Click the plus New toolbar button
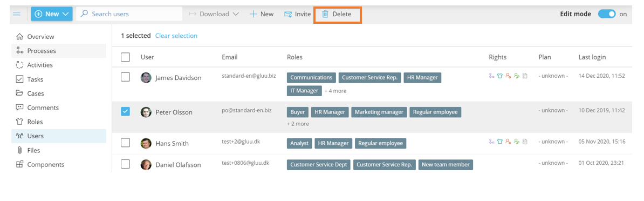The image size is (644, 201). click(x=262, y=14)
